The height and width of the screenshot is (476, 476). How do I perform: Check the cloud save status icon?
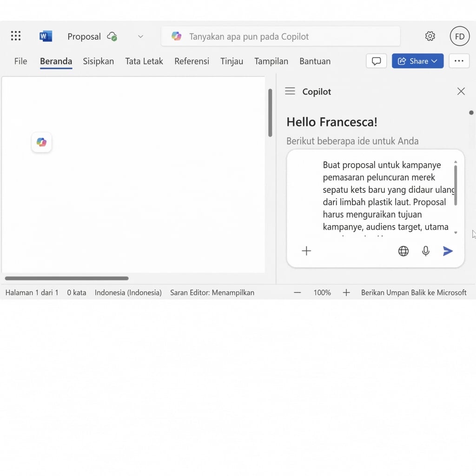coord(112,36)
